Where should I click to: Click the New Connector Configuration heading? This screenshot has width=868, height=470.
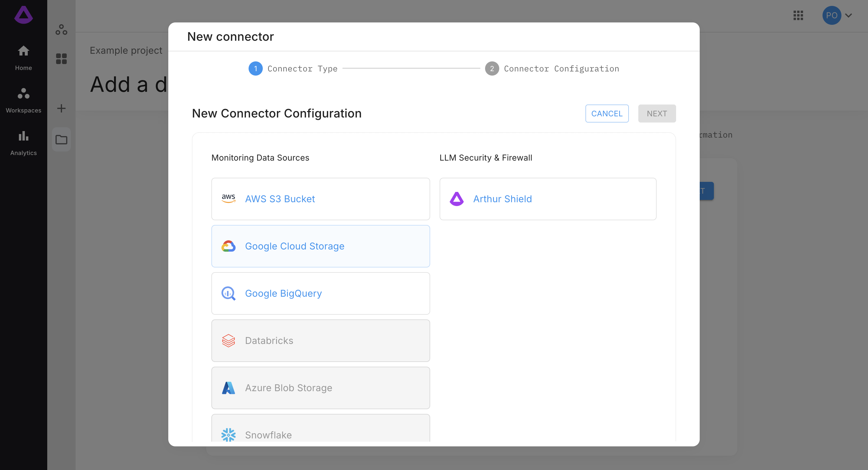(277, 114)
